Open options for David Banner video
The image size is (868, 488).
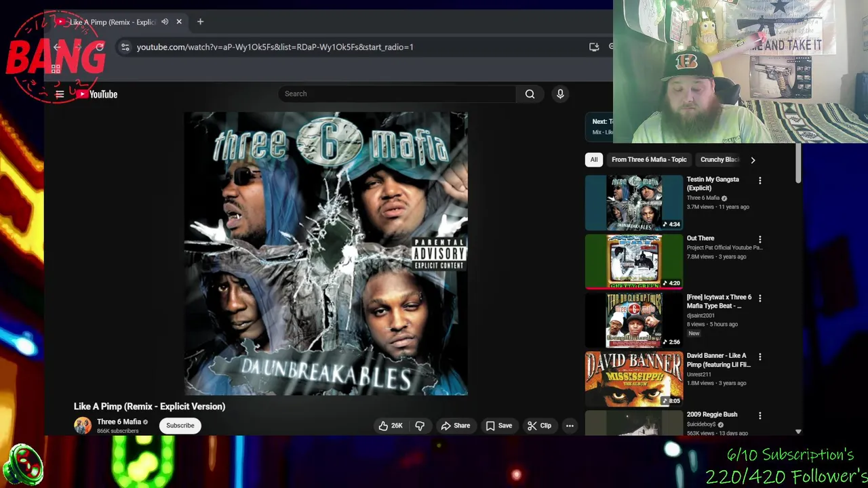click(x=760, y=357)
